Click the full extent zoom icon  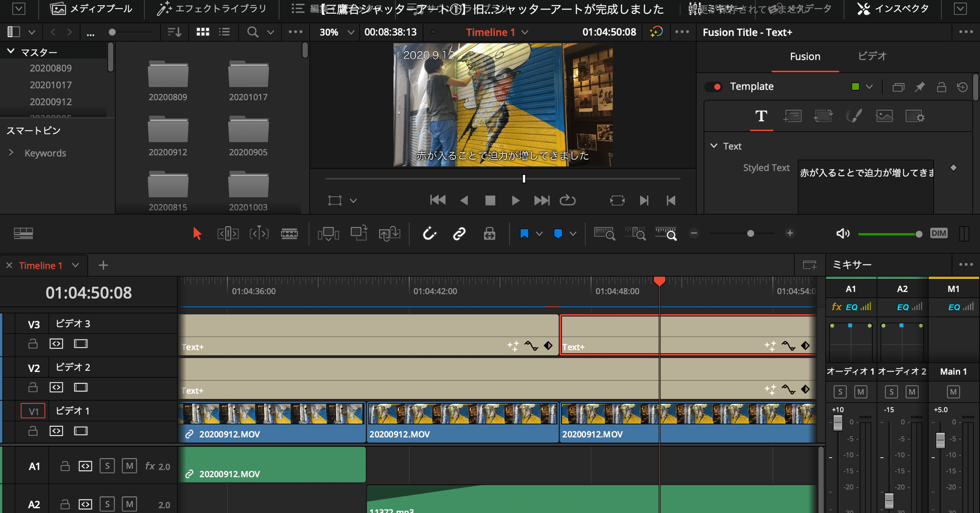(x=604, y=234)
